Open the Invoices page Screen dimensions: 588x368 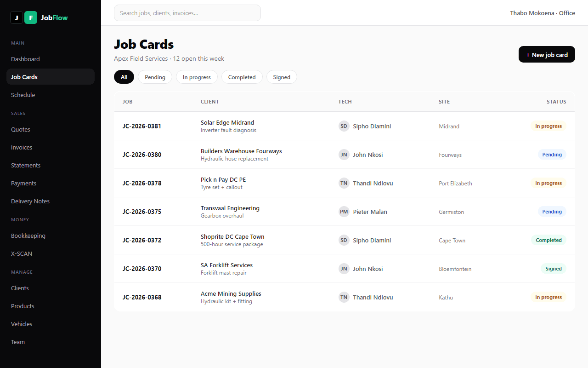[51, 147]
